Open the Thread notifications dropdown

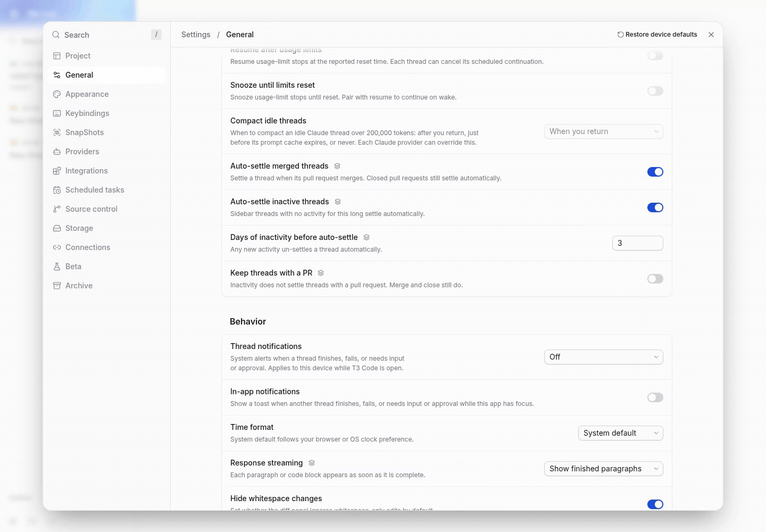(604, 357)
